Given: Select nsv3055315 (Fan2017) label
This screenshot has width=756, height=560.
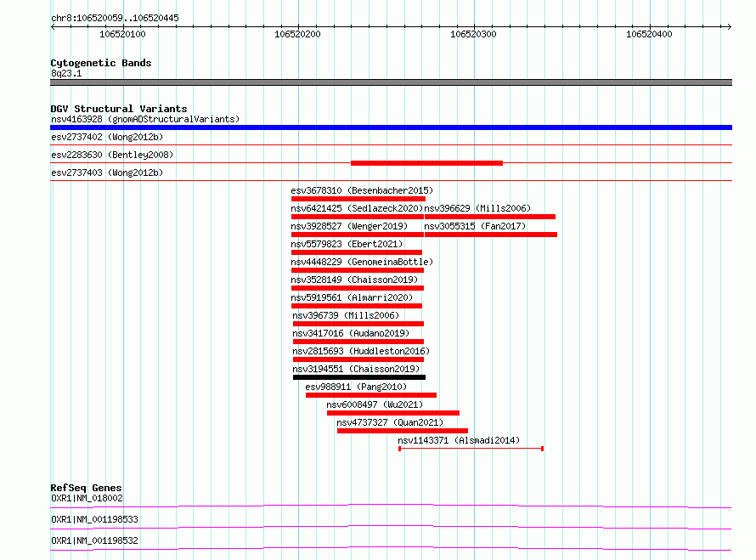Looking at the screenshot, I should pos(475,226).
